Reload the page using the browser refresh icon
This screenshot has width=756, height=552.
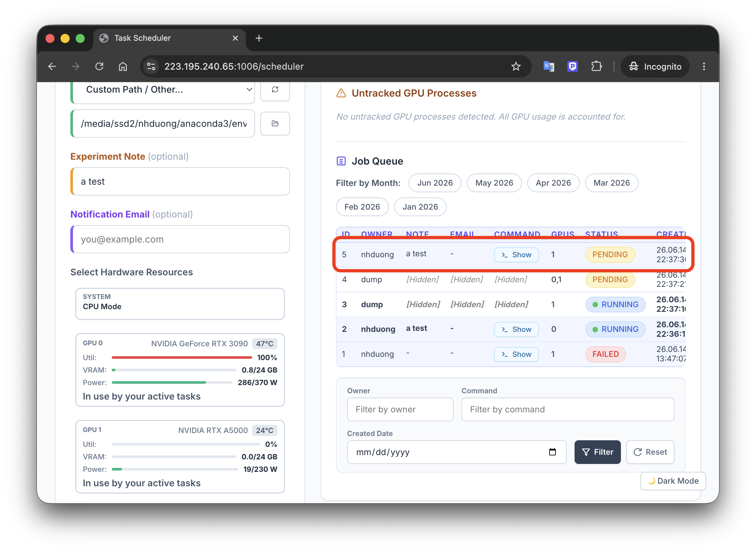coord(99,66)
